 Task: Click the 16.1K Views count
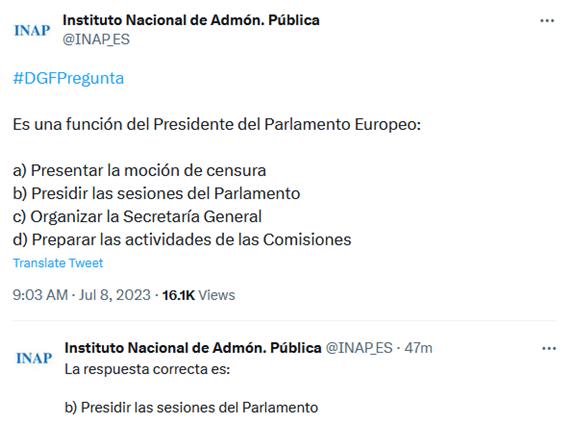pos(198,295)
